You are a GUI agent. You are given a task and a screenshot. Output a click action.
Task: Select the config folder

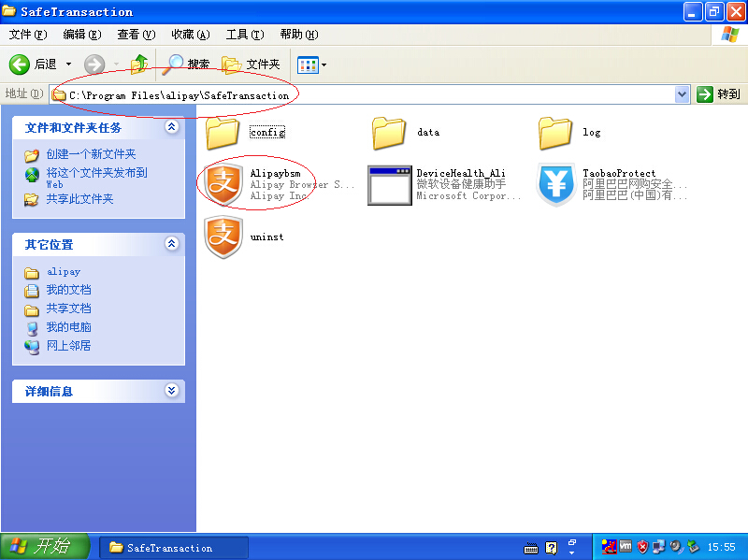click(223, 132)
